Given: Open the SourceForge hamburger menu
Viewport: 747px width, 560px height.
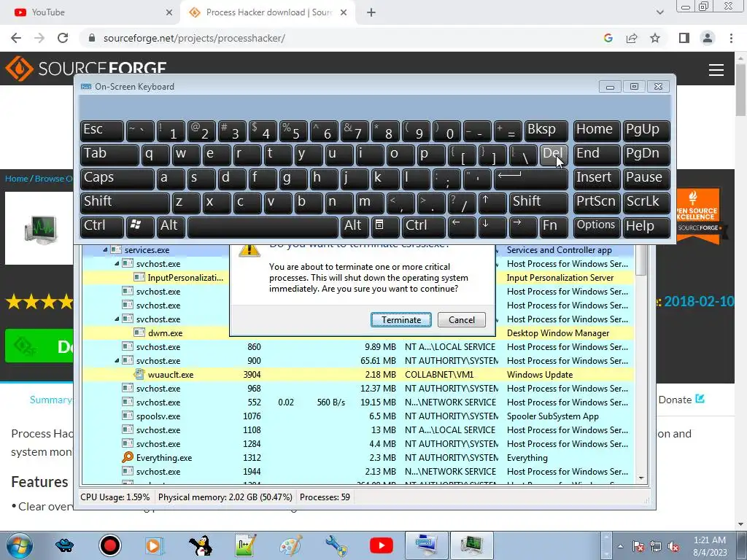Looking at the screenshot, I should (x=716, y=70).
